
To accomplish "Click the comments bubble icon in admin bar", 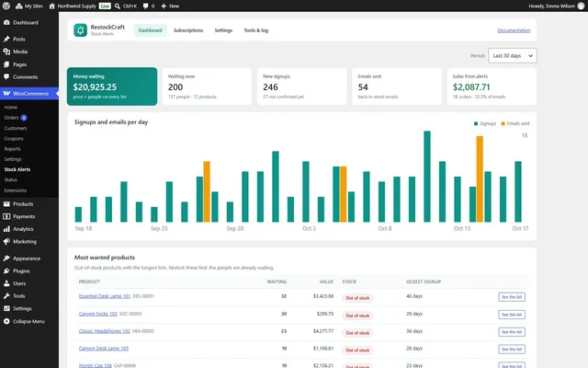I will click(x=145, y=6).
